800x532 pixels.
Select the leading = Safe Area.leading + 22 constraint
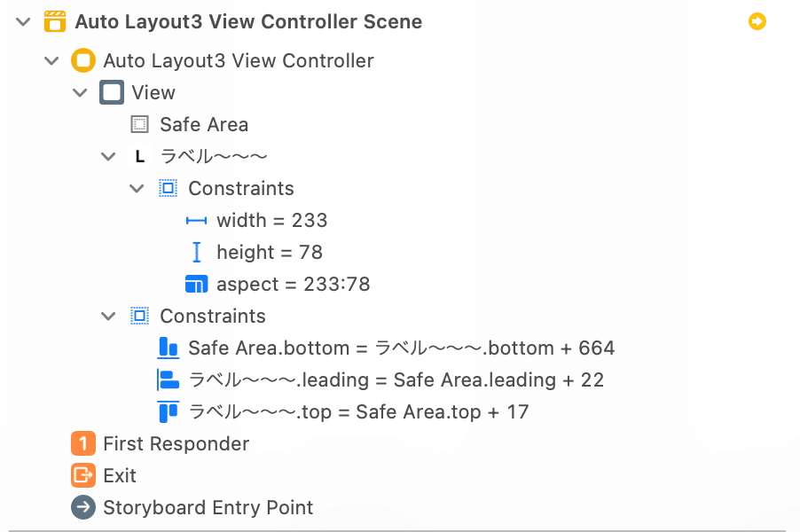point(380,380)
